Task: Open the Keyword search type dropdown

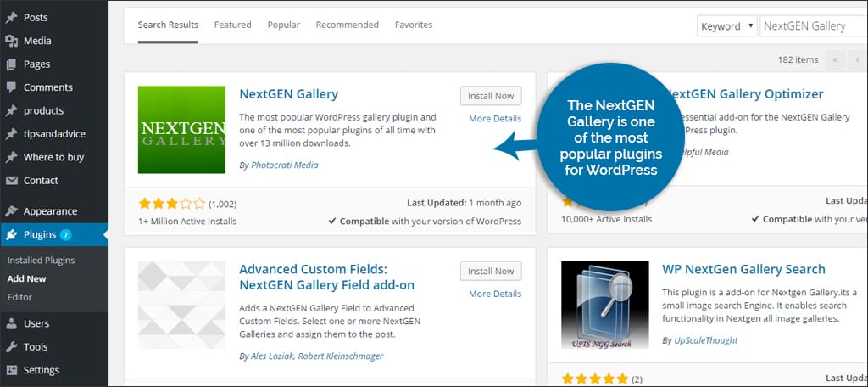Action: pos(726,26)
